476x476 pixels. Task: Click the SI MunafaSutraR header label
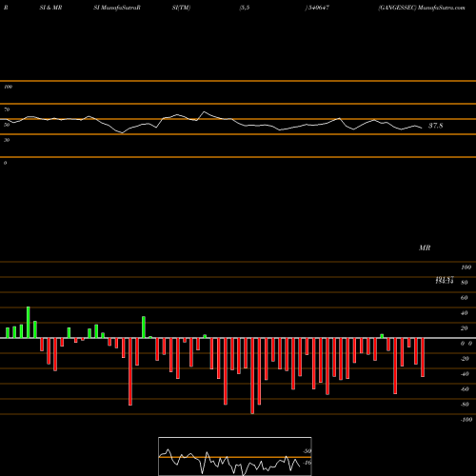[x=117, y=8]
